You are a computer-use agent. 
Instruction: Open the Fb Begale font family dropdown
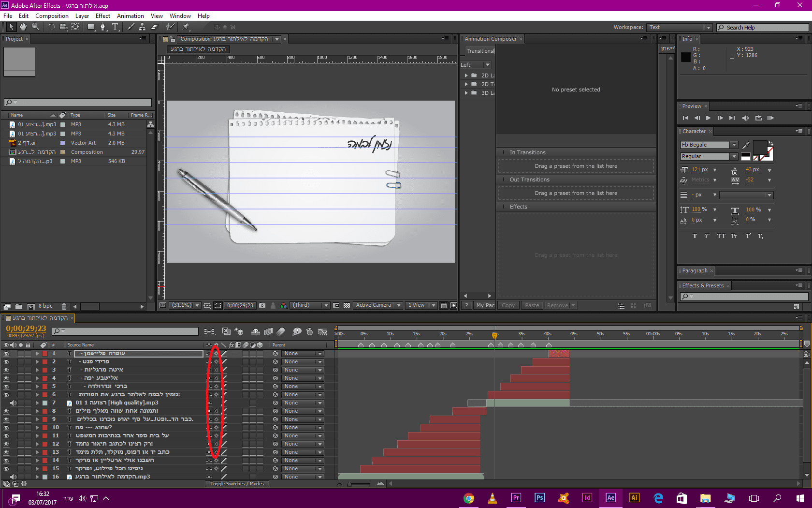pyautogui.click(x=734, y=145)
